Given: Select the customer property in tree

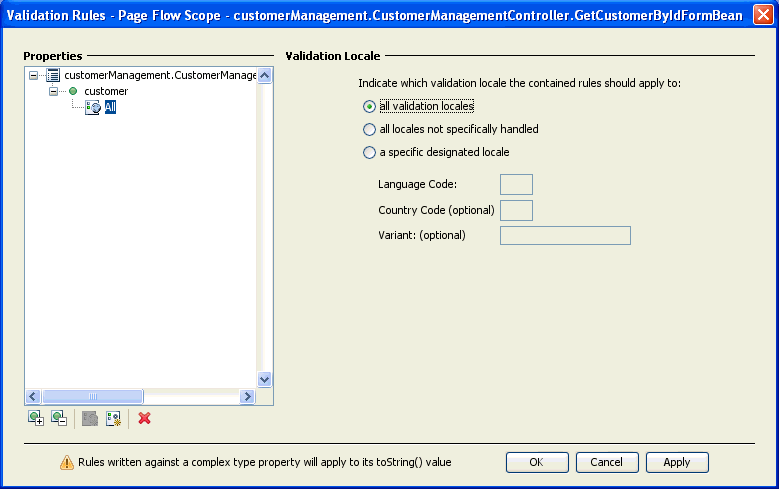Looking at the screenshot, I should [x=106, y=91].
